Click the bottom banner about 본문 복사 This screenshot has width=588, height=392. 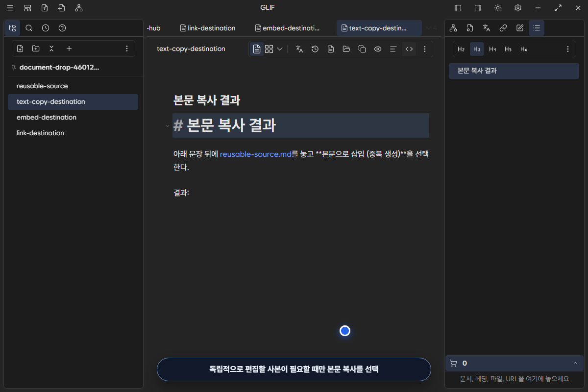(294, 369)
